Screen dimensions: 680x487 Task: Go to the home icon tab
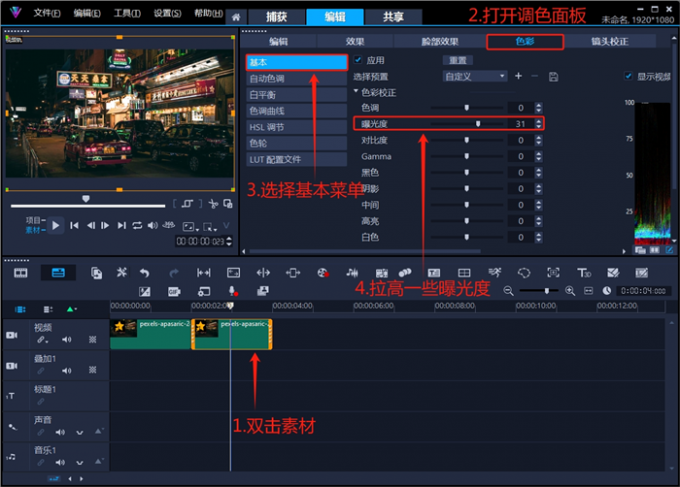236,17
